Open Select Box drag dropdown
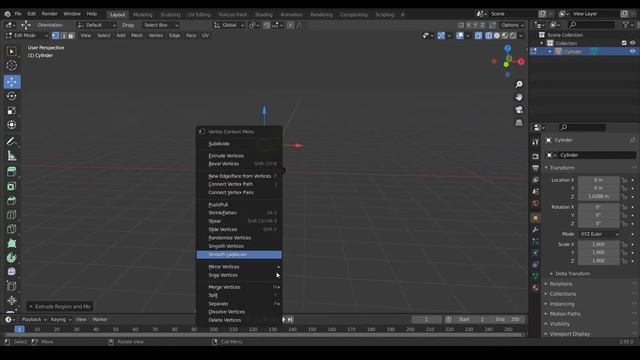This screenshot has width=640, height=360. click(x=160, y=25)
